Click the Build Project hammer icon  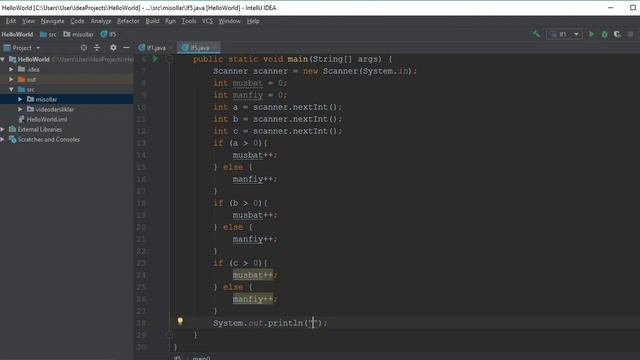(536, 35)
